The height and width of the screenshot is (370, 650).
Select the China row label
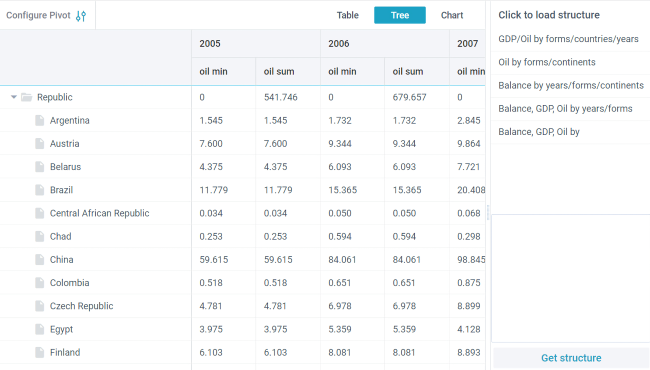[x=62, y=260]
